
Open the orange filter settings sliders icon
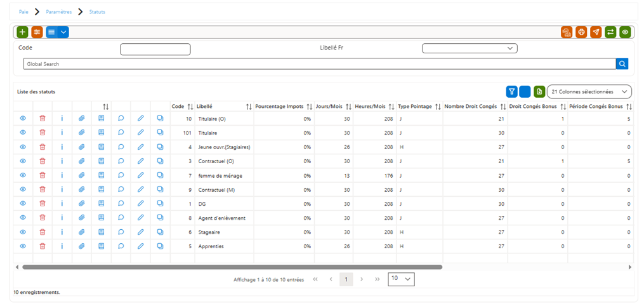click(37, 32)
